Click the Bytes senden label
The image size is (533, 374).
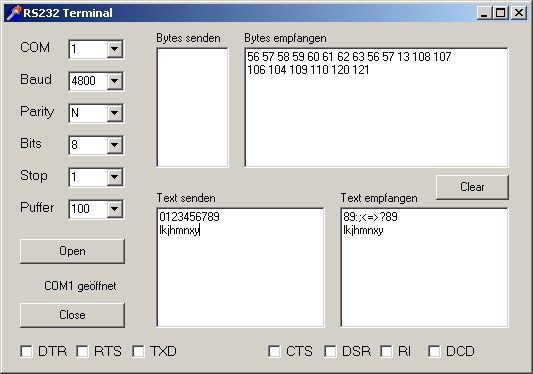pos(188,38)
